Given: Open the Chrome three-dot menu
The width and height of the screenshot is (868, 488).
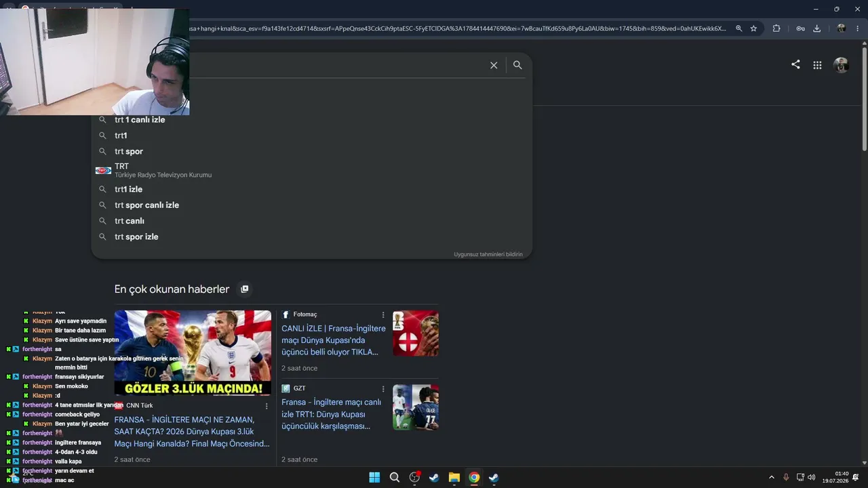Looking at the screenshot, I should [x=858, y=28].
